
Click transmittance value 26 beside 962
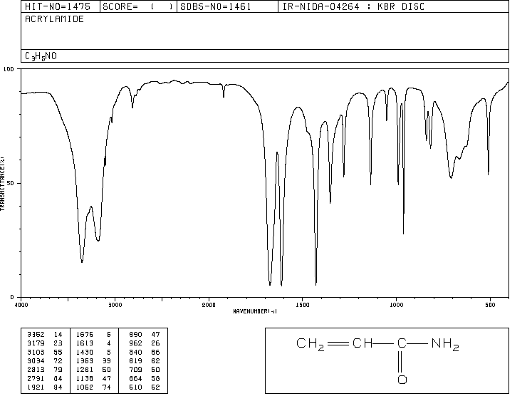click(155, 343)
